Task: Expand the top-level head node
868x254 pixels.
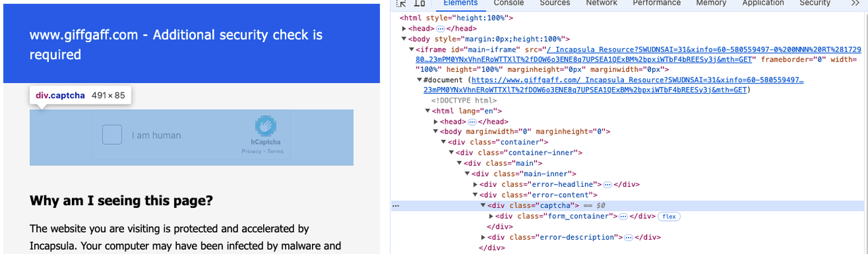Action: point(404,29)
